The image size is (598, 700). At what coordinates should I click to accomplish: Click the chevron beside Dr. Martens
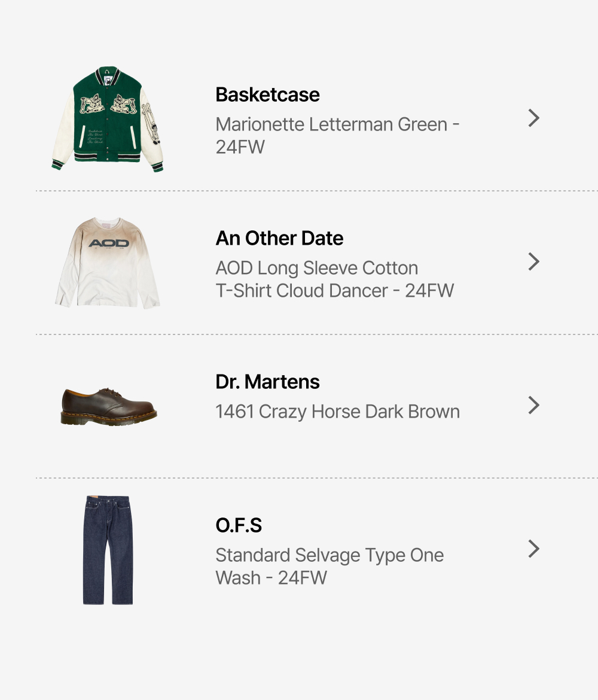[533, 406]
